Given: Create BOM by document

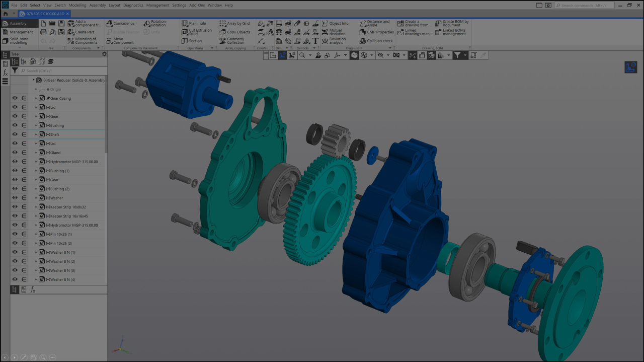Looking at the screenshot, I should (x=452, y=23).
